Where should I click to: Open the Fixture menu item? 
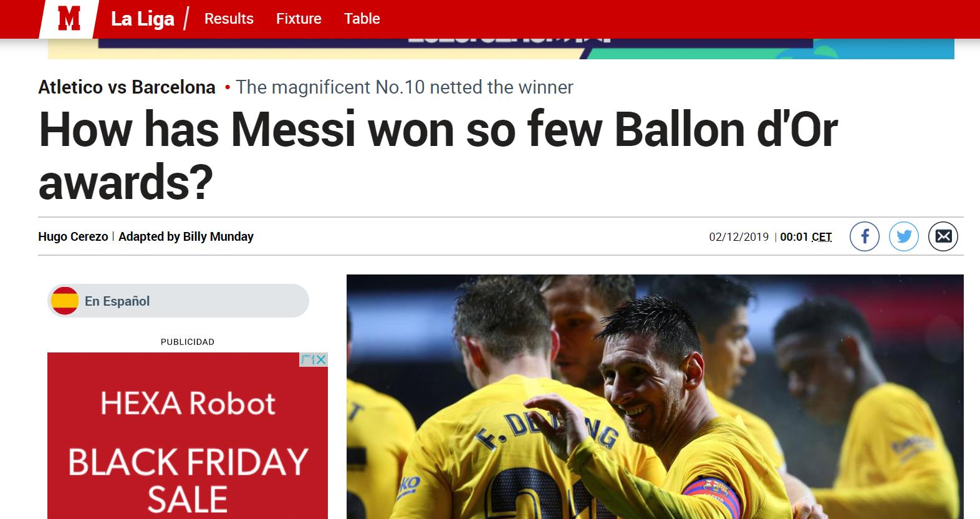point(299,19)
